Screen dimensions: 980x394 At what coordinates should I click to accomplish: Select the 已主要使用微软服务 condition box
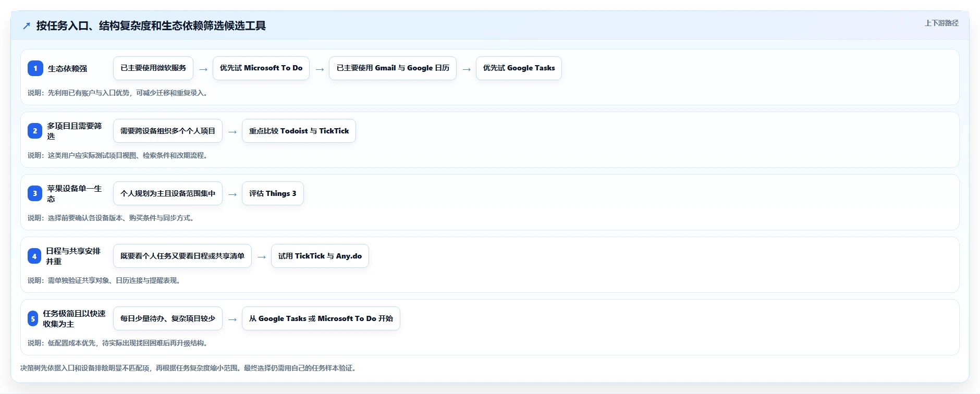153,68
